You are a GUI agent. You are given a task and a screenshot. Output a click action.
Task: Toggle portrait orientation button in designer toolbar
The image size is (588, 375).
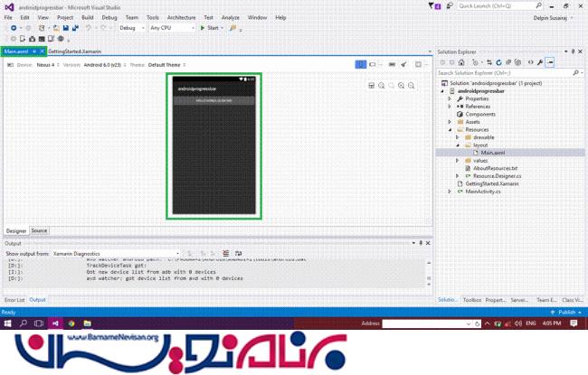click(359, 65)
